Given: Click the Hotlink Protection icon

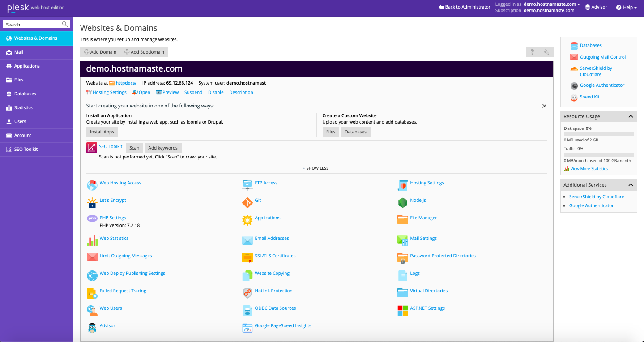Looking at the screenshot, I should pos(247,293).
